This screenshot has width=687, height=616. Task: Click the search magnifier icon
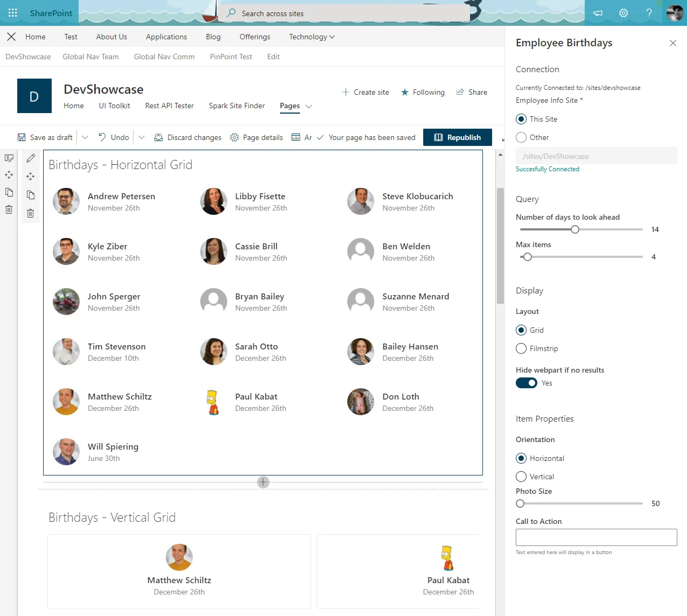[231, 13]
